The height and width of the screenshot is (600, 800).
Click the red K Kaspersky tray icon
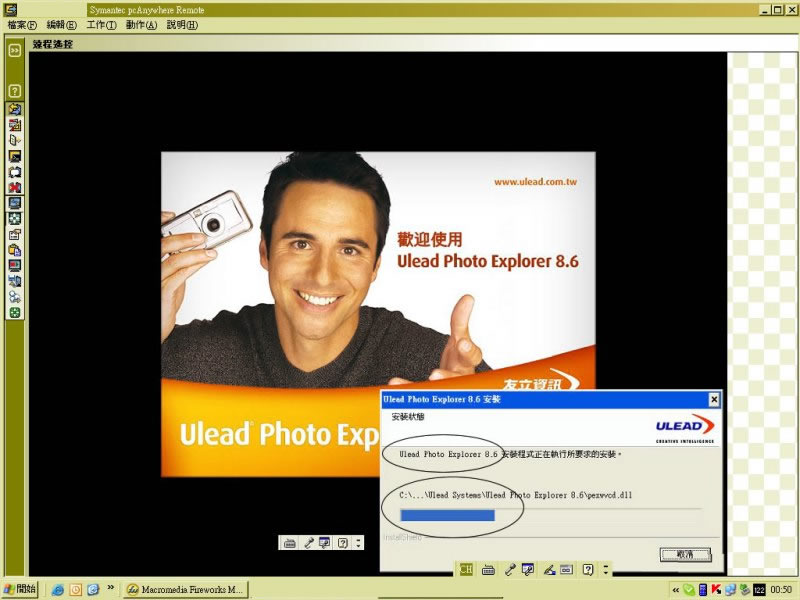(716, 590)
